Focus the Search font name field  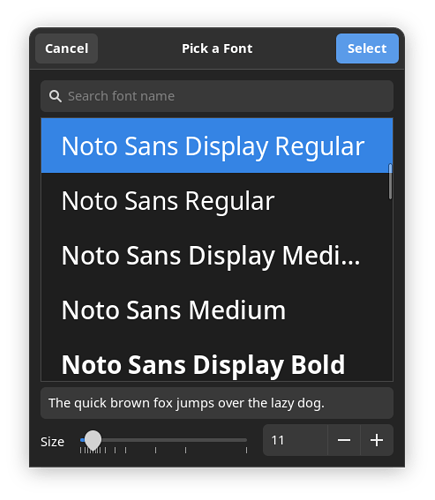pyautogui.click(x=217, y=96)
